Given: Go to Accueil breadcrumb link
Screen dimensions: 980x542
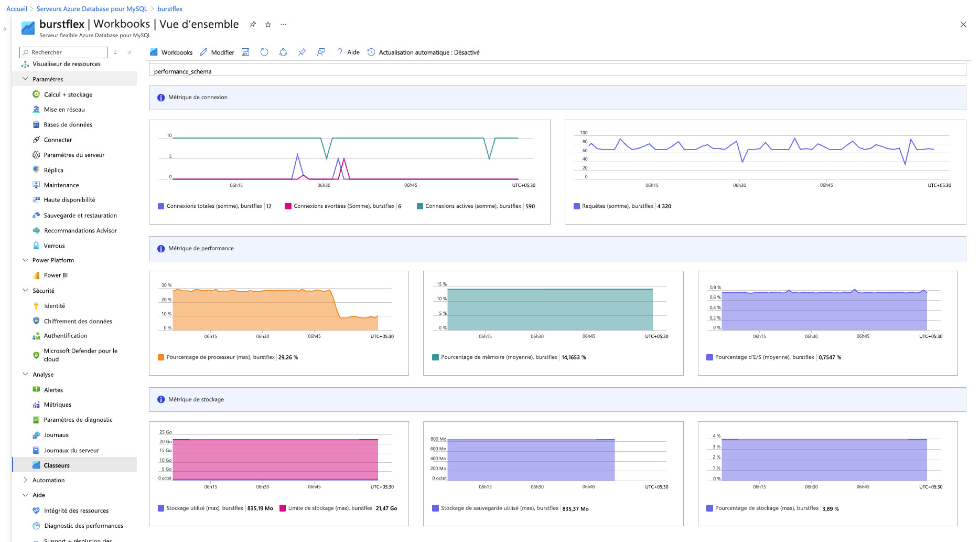Looking at the screenshot, I should 17,9.
